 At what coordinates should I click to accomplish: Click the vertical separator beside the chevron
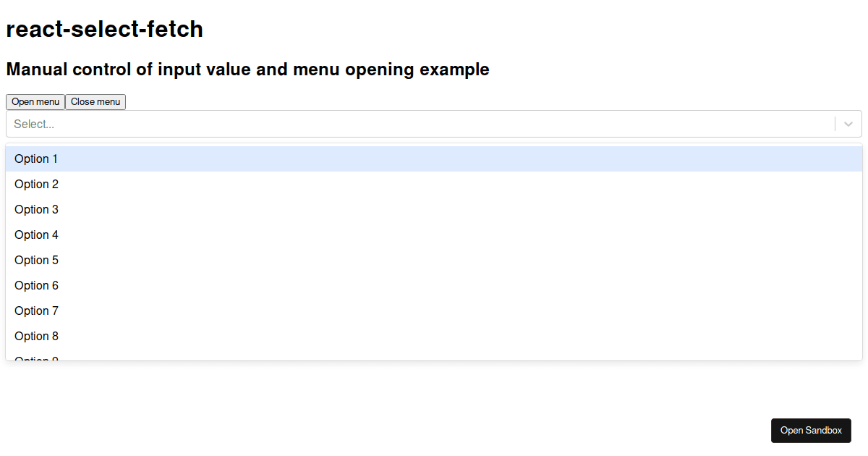pos(835,124)
